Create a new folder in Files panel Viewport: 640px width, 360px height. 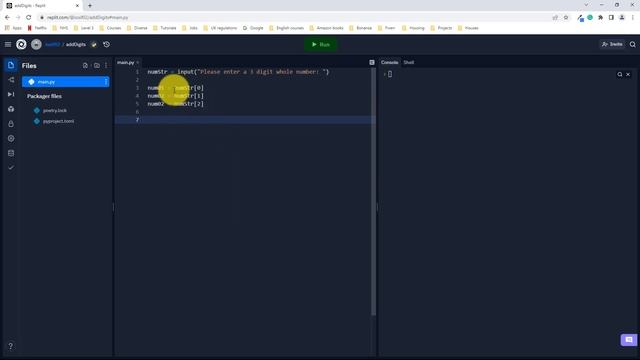[x=97, y=66]
